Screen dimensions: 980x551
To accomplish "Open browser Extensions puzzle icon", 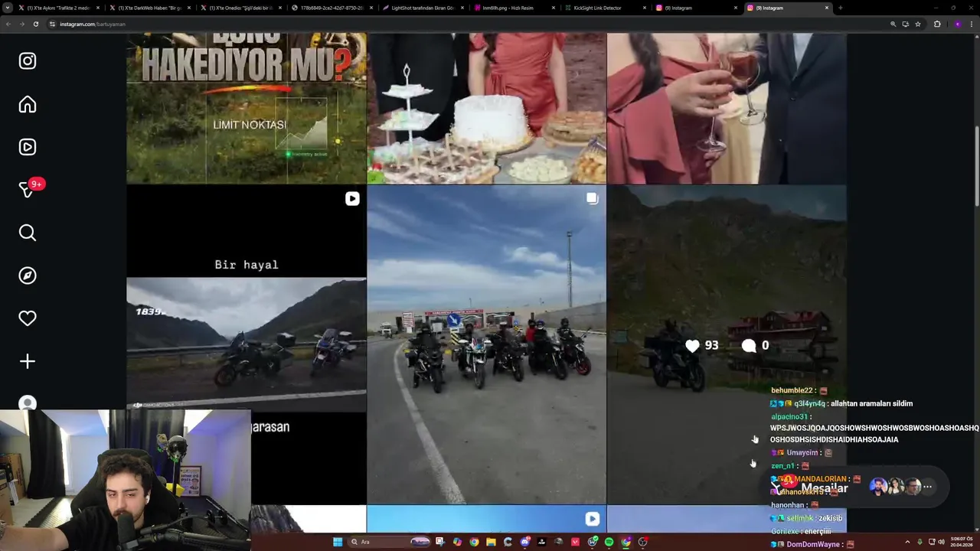I will (x=937, y=24).
